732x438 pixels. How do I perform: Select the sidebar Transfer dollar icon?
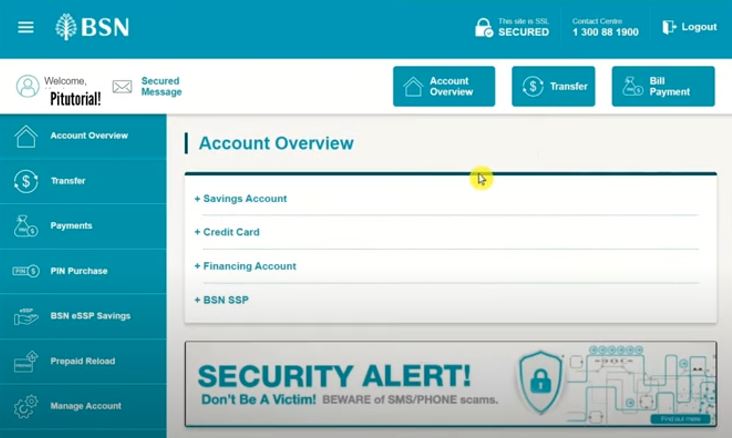(x=26, y=181)
